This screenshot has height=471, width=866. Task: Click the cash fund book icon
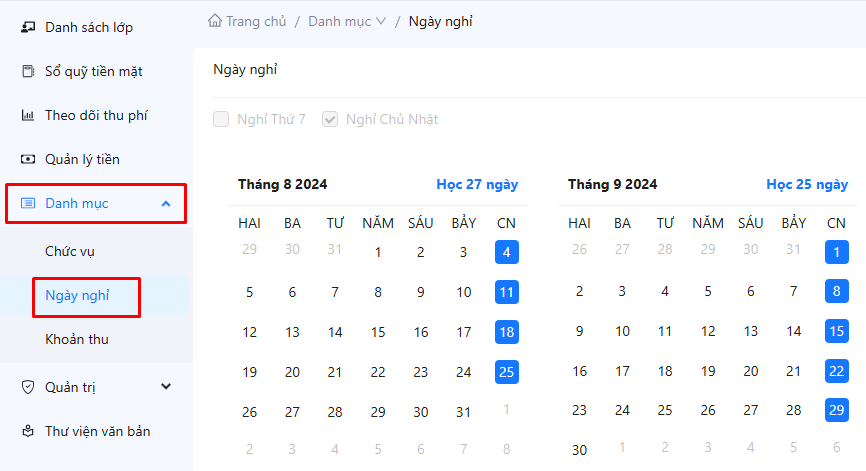coord(28,71)
